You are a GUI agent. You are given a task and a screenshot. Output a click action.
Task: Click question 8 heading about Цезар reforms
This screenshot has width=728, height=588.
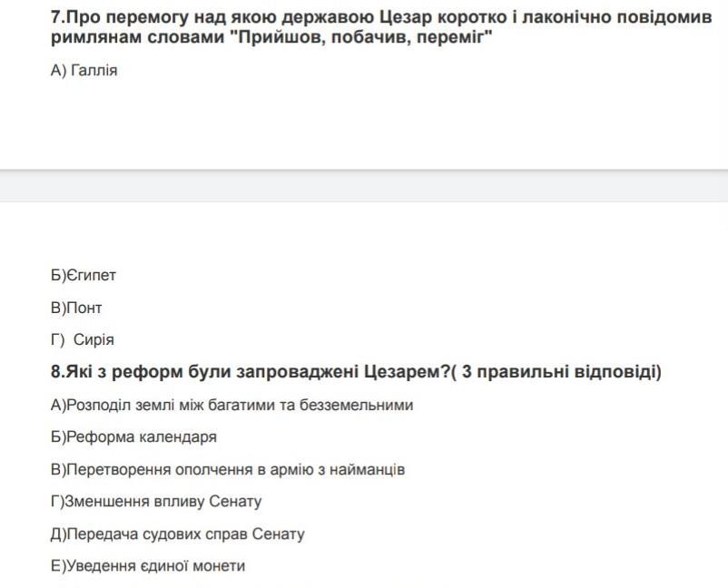(356, 372)
